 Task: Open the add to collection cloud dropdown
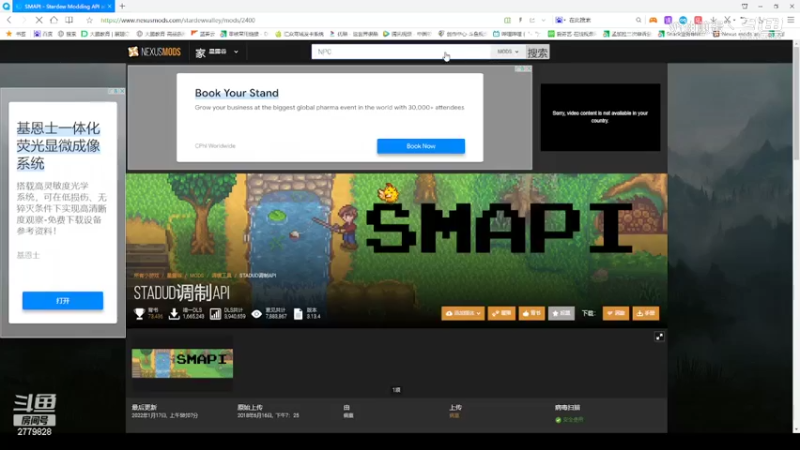pyautogui.click(x=463, y=313)
